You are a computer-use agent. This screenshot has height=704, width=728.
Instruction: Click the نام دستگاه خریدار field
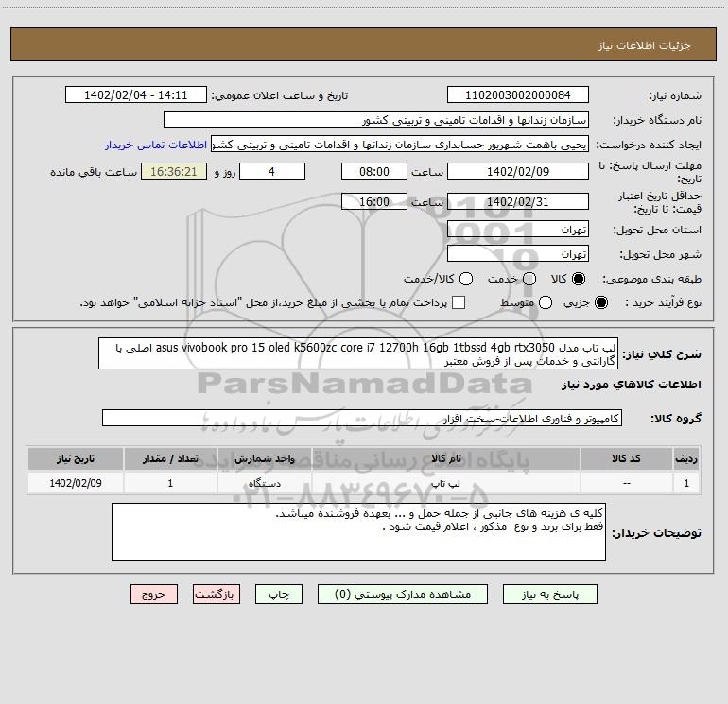coord(376,120)
